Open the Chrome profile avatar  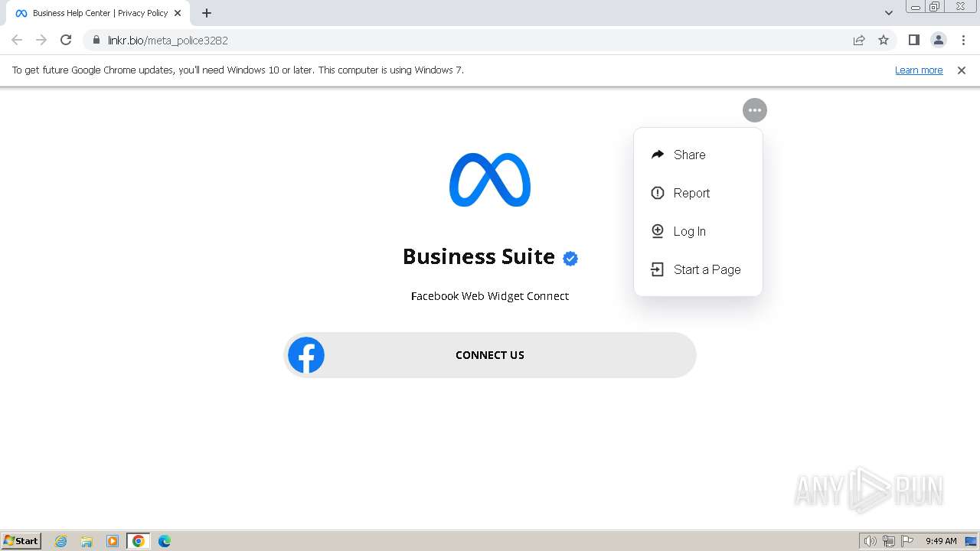point(939,40)
